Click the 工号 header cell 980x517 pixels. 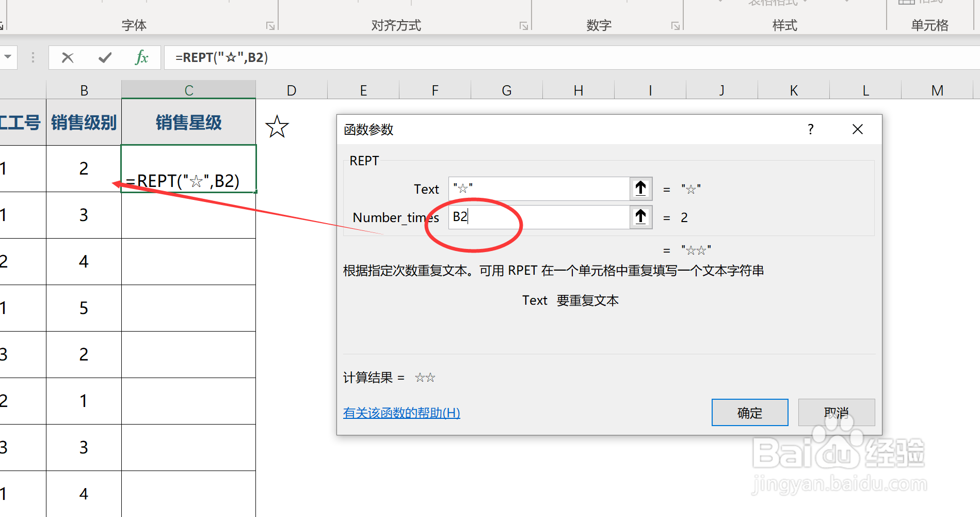23,122
